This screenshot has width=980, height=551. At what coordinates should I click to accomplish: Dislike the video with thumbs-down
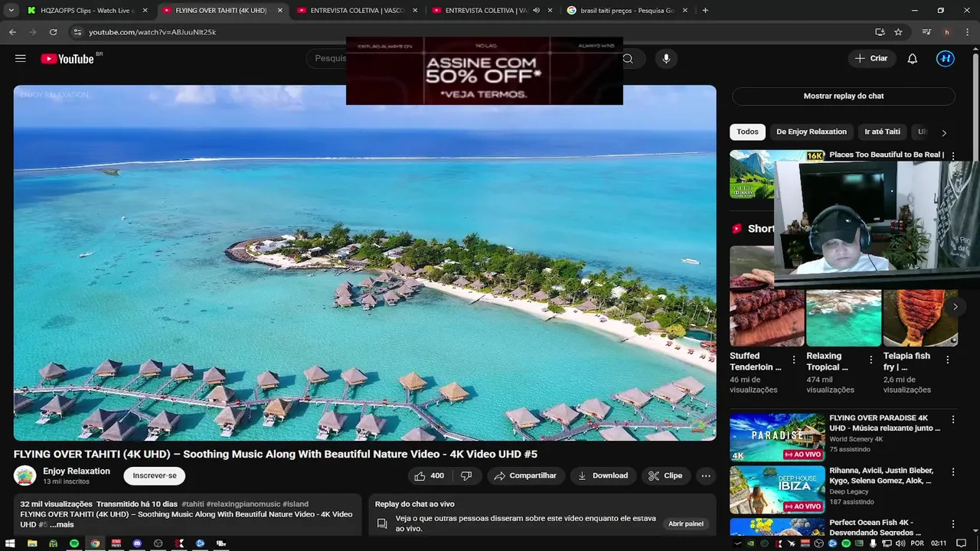pyautogui.click(x=466, y=475)
